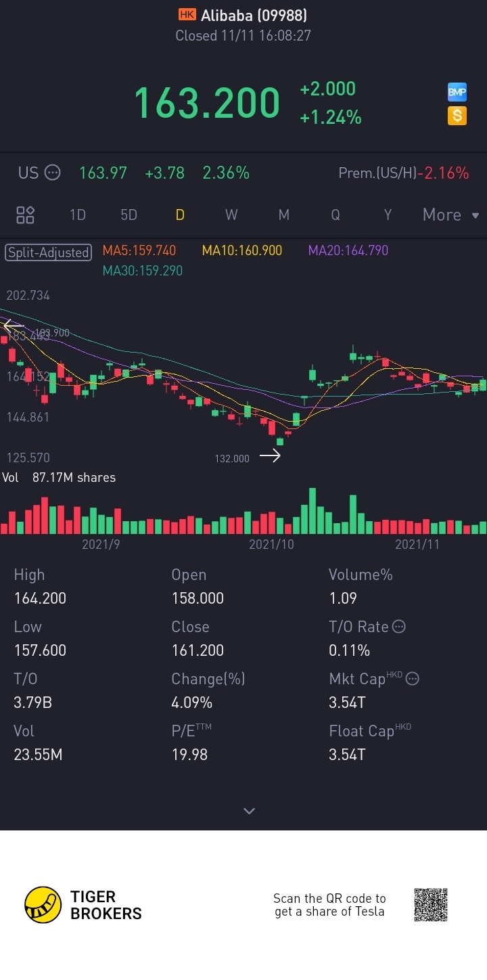Tap the MA20:164.790 indicator label
Screen dimensions: 487x980
pyautogui.click(x=348, y=250)
